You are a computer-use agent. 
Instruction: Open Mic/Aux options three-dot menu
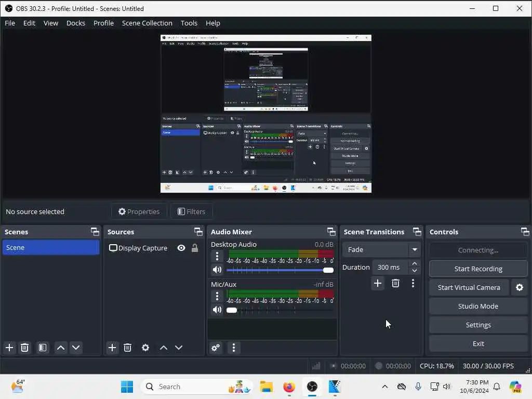pos(217,296)
